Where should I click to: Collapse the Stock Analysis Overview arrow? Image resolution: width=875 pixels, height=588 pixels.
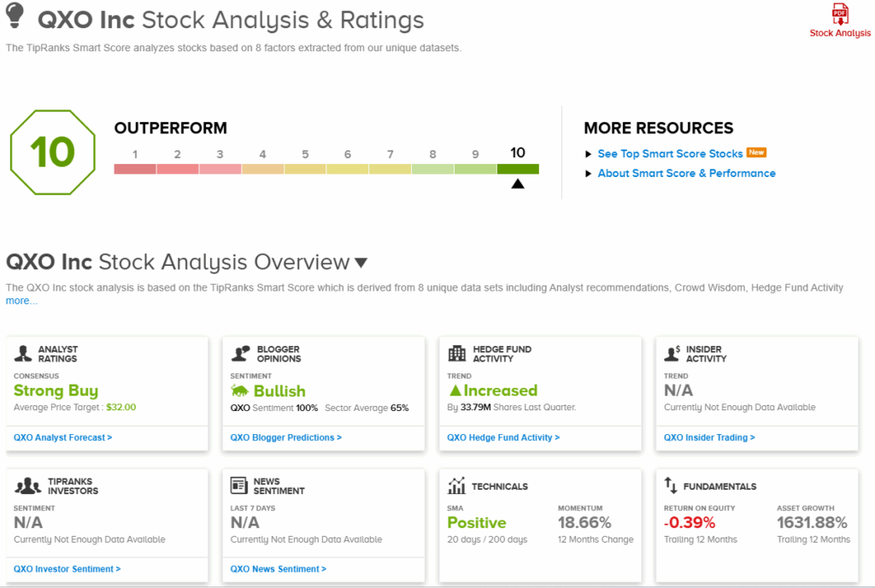(x=361, y=262)
